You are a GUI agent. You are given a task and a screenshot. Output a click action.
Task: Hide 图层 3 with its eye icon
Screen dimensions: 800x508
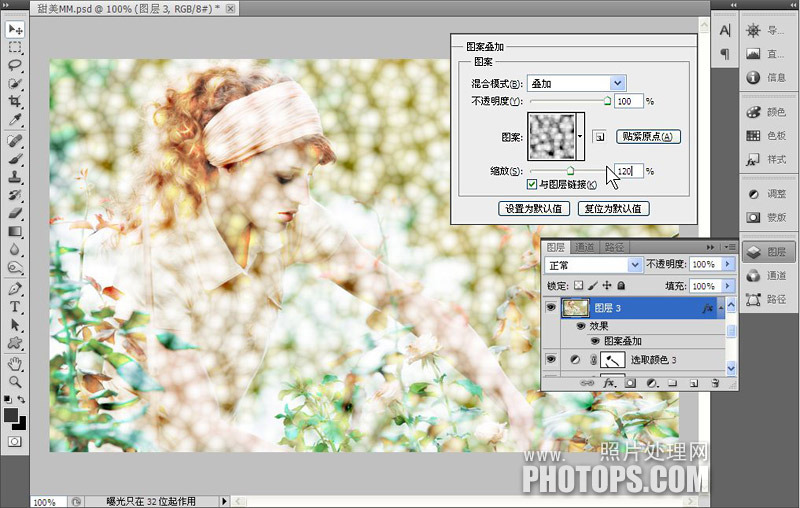[x=551, y=308]
